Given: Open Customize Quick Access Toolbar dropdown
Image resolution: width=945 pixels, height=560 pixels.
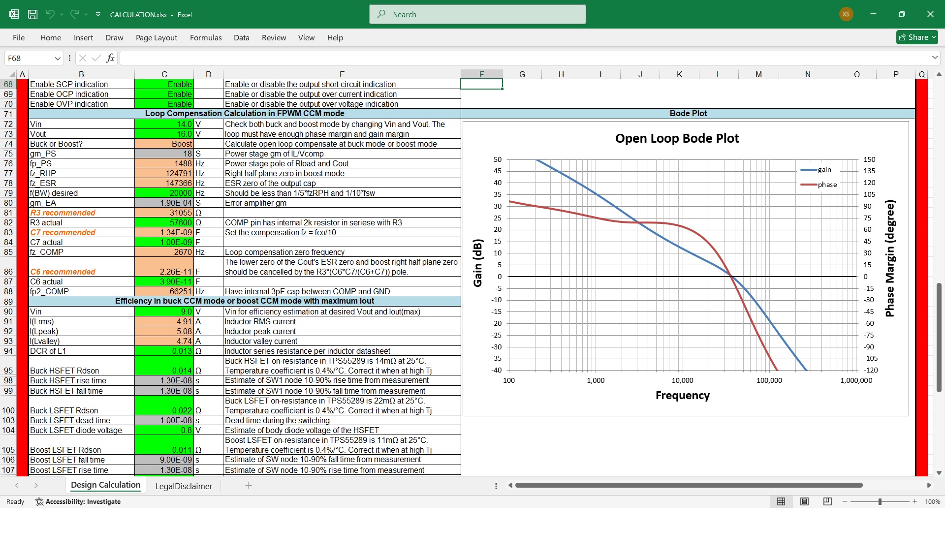Looking at the screenshot, I should (98, 14).
